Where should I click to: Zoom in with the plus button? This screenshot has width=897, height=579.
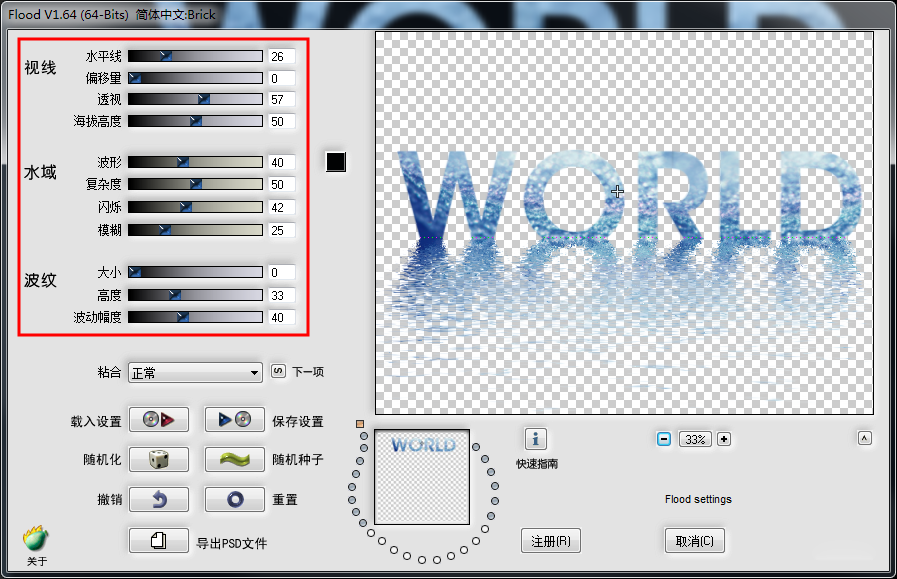724,439
